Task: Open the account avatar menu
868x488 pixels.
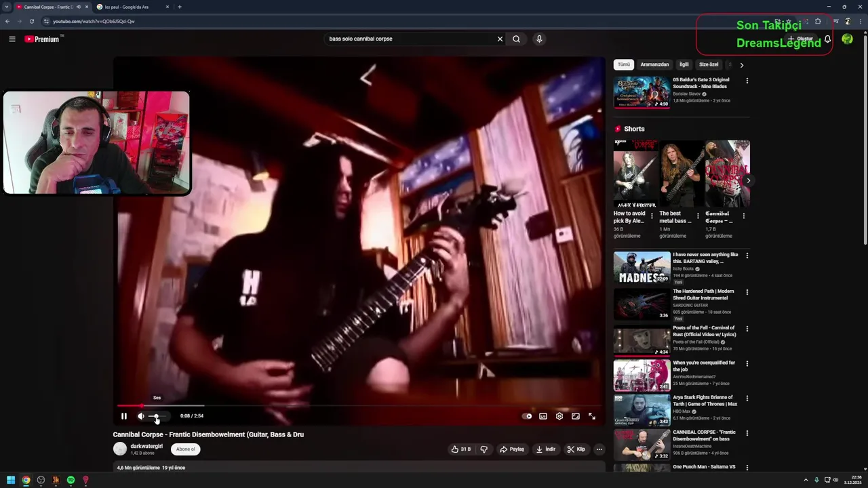Action: click(x=847, y=39)
